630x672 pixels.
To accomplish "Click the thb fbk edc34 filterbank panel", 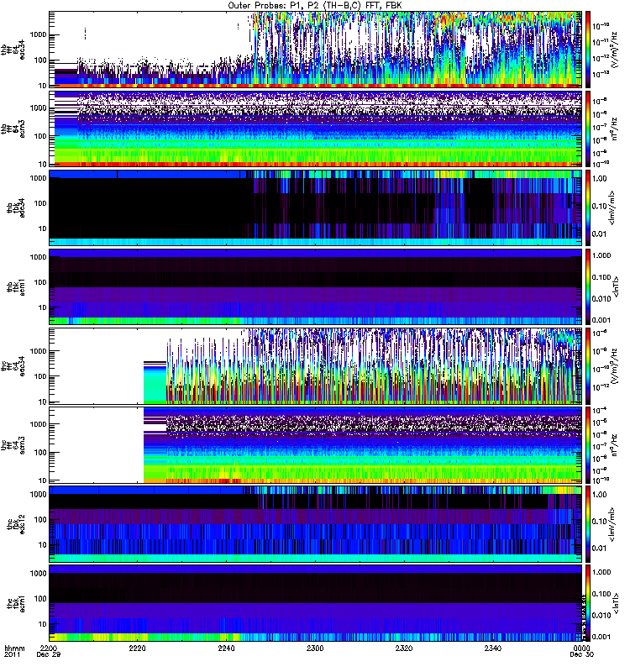I will click(316, 207).
